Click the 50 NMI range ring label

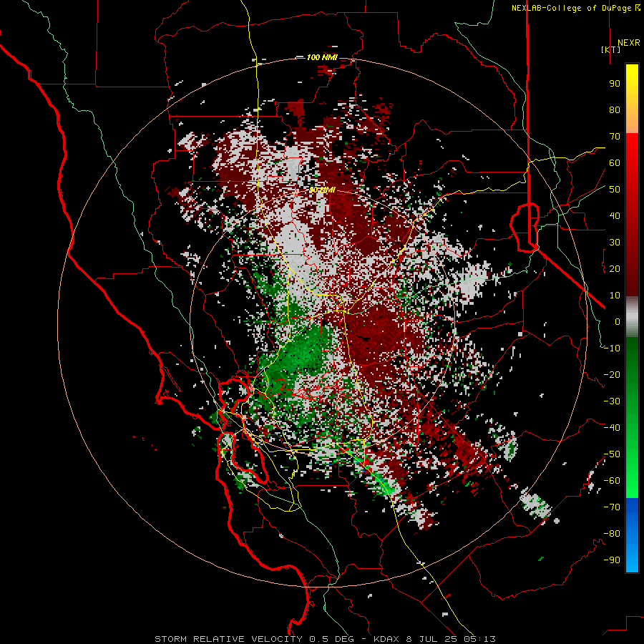322,190
